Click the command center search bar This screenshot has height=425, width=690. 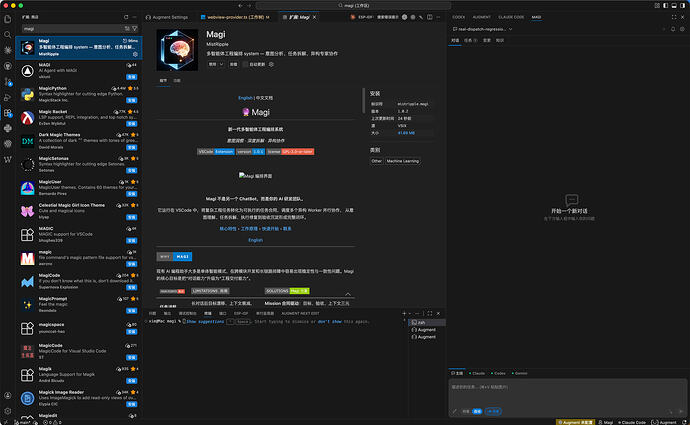click(353, 6)
